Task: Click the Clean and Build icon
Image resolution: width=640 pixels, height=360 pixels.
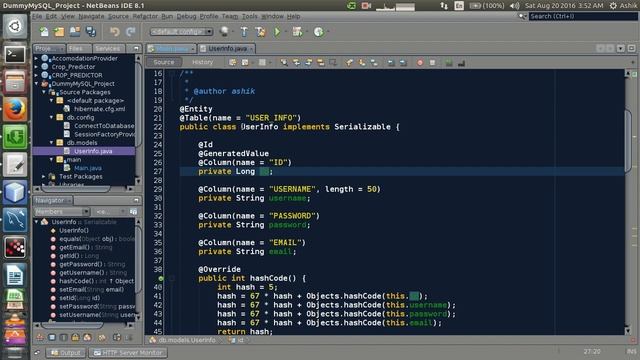Action: point(260,31)
